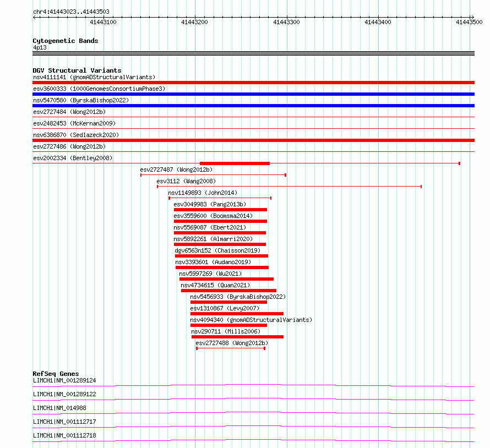Image resolution: width=490 pixels, height=448 pixels.
Task: Click the red bar of nsv4111141
Action: [253, 83]
